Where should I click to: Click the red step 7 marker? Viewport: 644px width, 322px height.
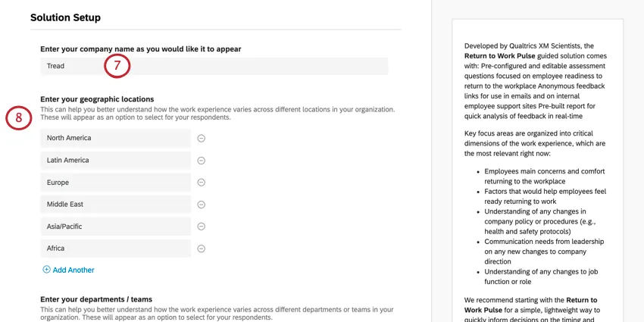(117, 66)
